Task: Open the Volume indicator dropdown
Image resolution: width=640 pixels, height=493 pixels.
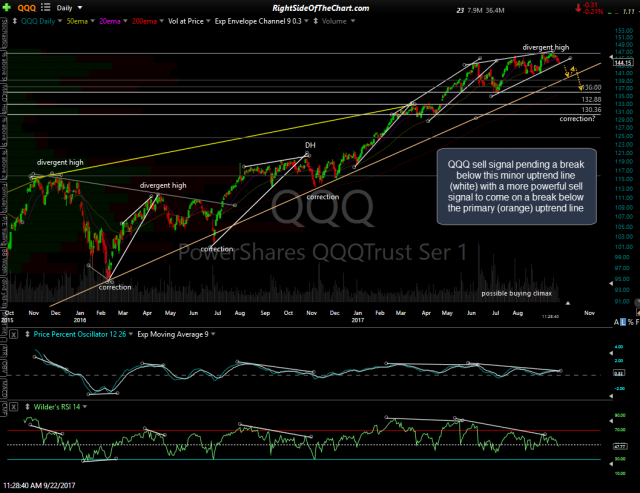Action: 353,21
